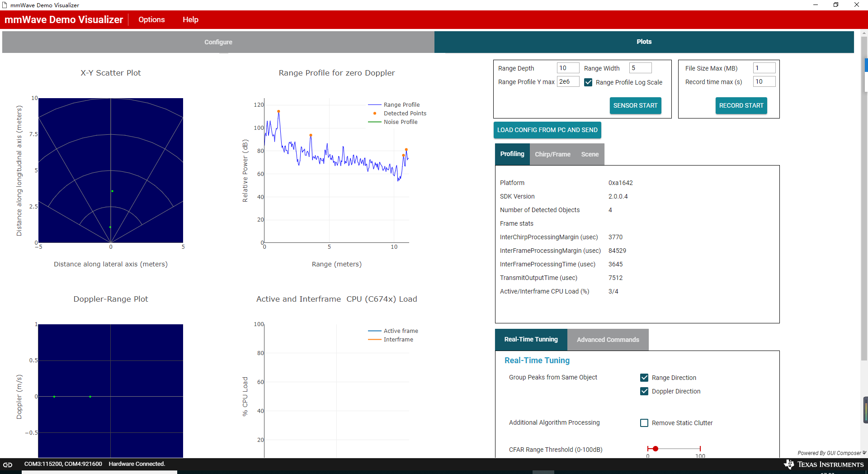Click the TransmitOutputTime value 7512

click(615, 278)
